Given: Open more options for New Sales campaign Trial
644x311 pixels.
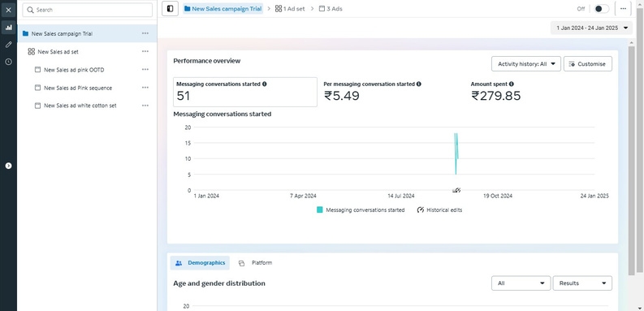Looking at the screenshot, I should click(145, 33).
